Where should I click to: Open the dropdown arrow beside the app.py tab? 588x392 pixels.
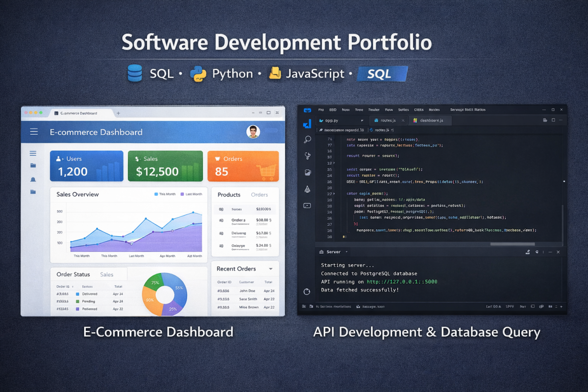point(362,120)
